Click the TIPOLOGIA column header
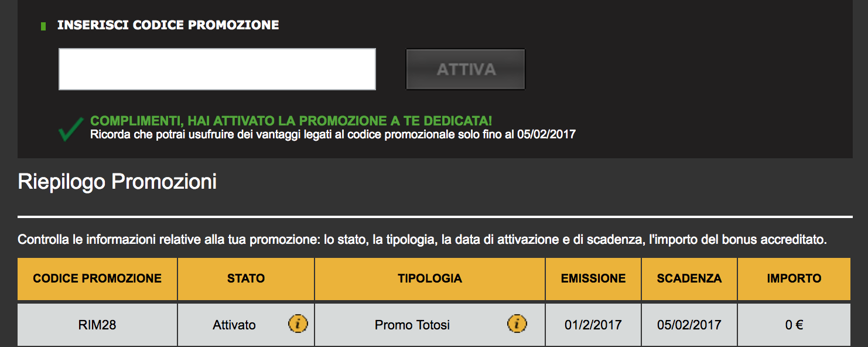Viewport: 868px width, 347px height. [430, 279]
